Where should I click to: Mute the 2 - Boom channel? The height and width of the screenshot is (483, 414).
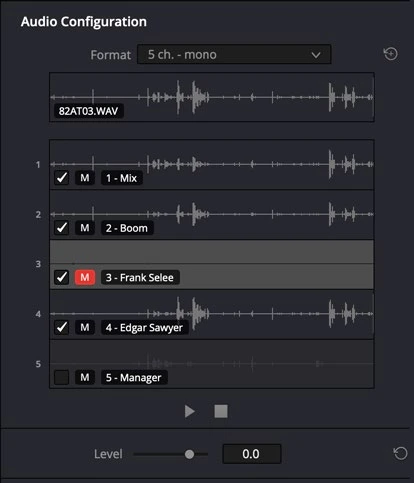[x=85, y=228]
